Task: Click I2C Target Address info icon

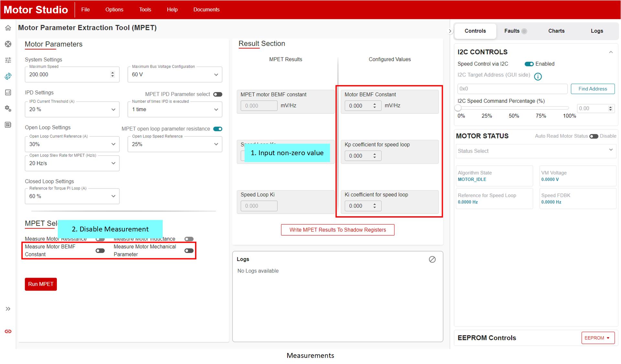Action: pyautogui.click(x=538, y=77)
